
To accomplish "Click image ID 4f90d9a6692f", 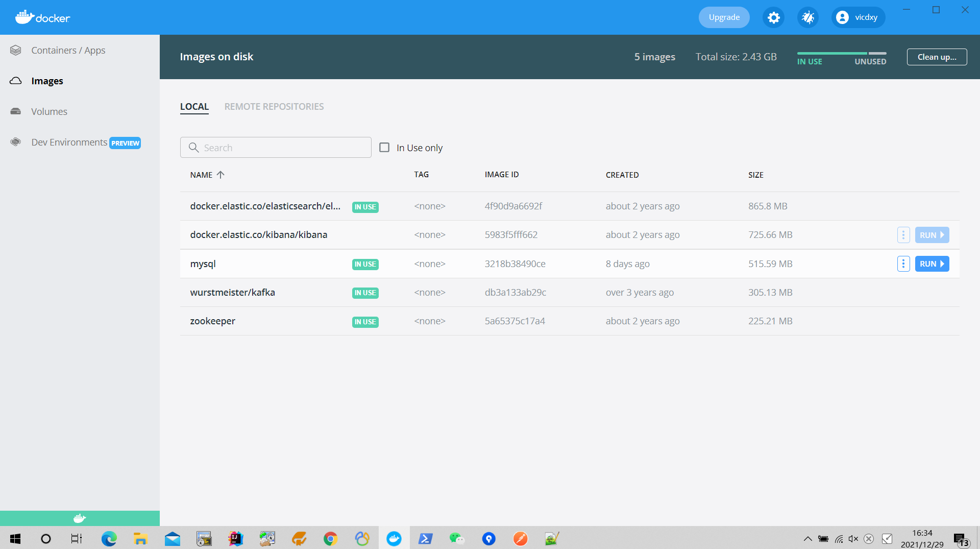I will click(x=513, y=206).
